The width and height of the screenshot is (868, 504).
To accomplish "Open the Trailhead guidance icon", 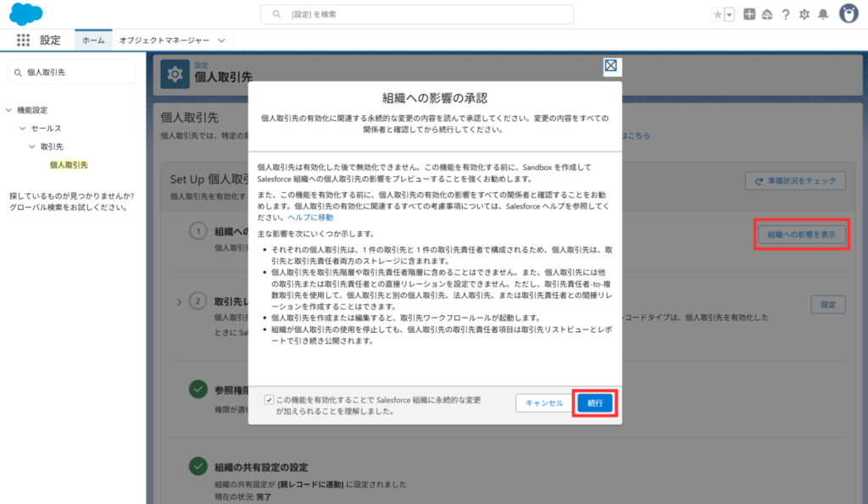I will pos(767,14).
